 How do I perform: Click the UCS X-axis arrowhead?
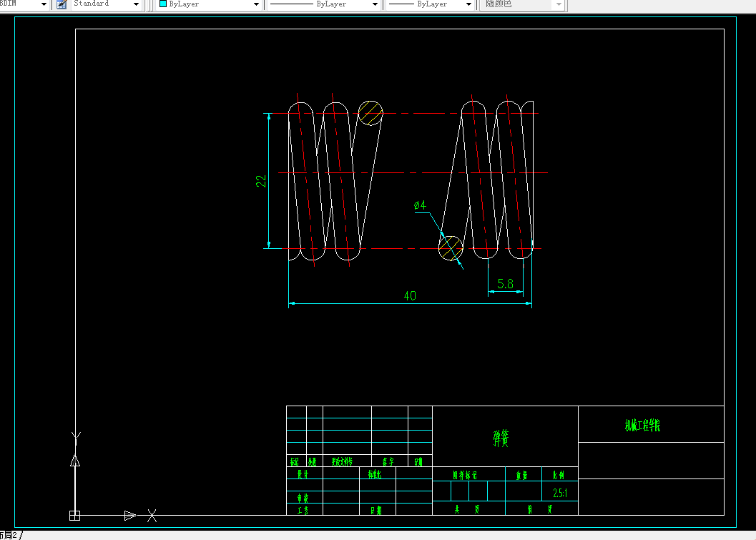click(130, 516)
